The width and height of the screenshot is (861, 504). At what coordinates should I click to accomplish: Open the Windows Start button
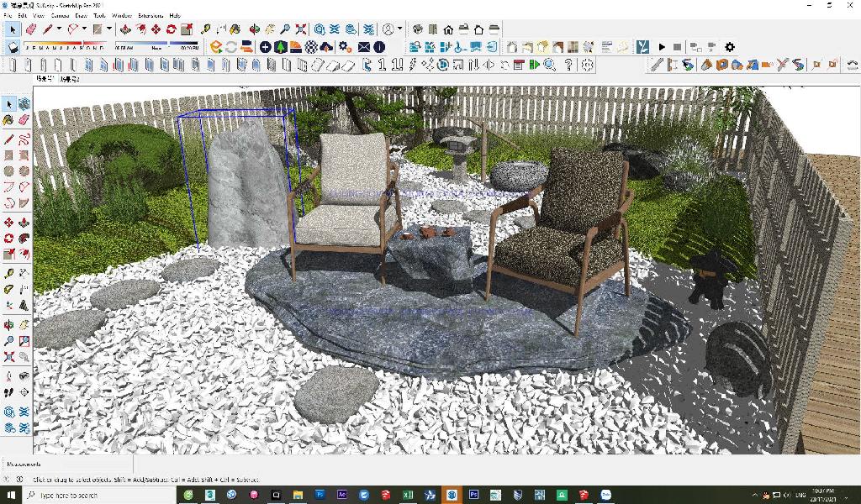pos(9,496)
